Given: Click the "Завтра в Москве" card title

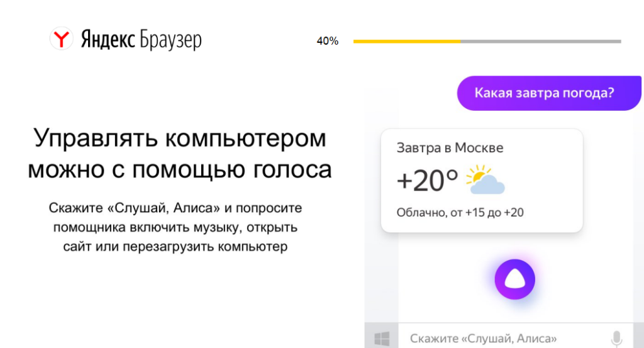Looking at the screenshot, I should (x=450, y=148).
